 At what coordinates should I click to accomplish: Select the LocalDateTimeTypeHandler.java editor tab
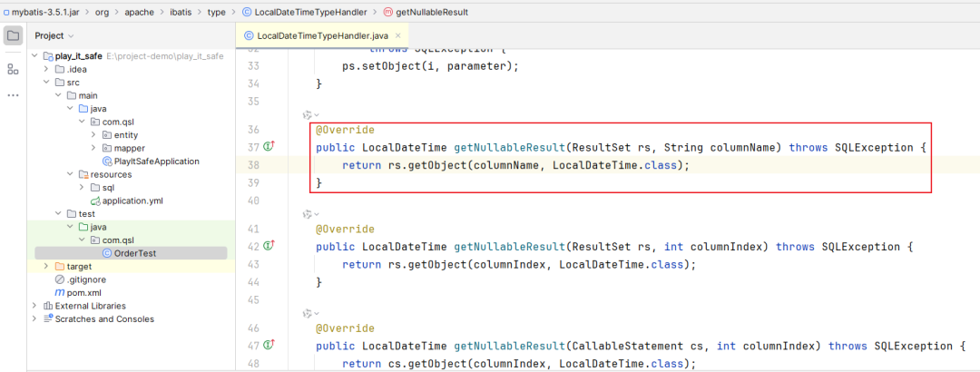click(x=314, y=36)
